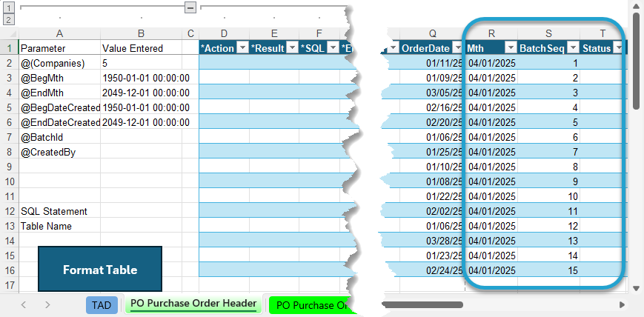The width and height of the screenshot is (644, 317).
Task: Click Batch Seq cell with value 15
Action: [548, 270]
